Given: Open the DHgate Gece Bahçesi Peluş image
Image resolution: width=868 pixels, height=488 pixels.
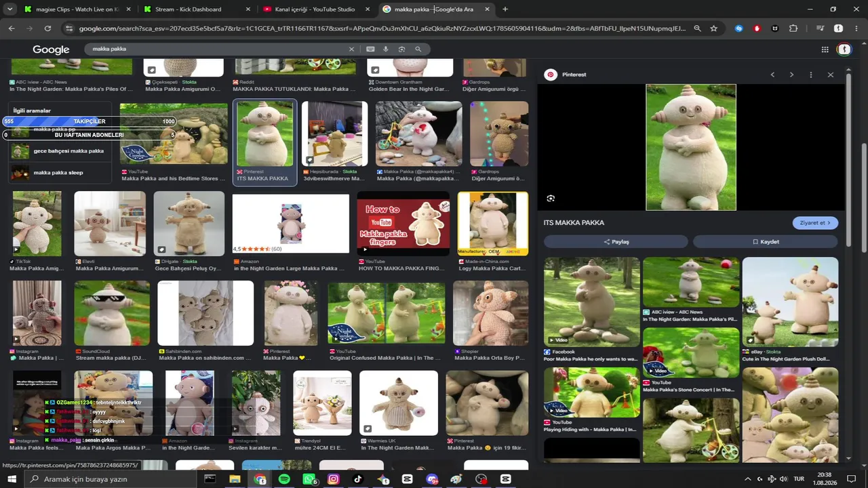Looking at the screenshot, I should point(189,224).
